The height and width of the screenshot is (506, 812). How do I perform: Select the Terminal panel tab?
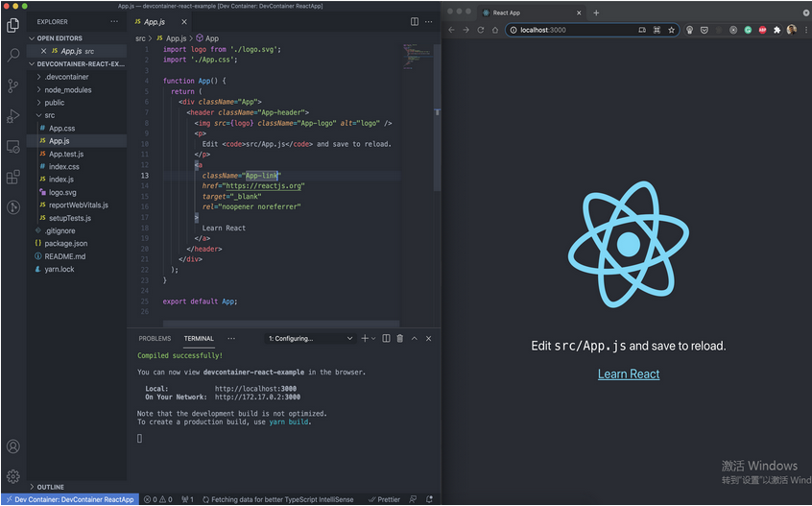pyautogui.click(x=199, y=338)
